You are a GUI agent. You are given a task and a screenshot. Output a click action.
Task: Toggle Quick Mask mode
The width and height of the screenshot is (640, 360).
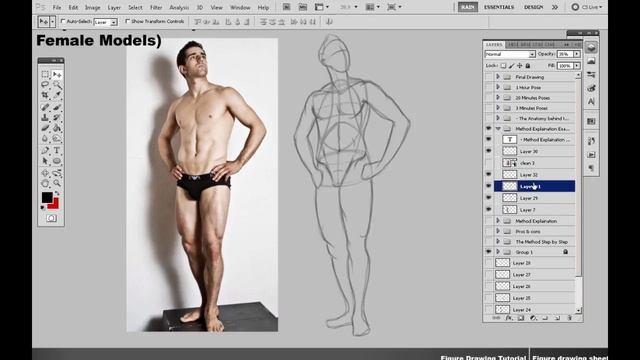51,218
